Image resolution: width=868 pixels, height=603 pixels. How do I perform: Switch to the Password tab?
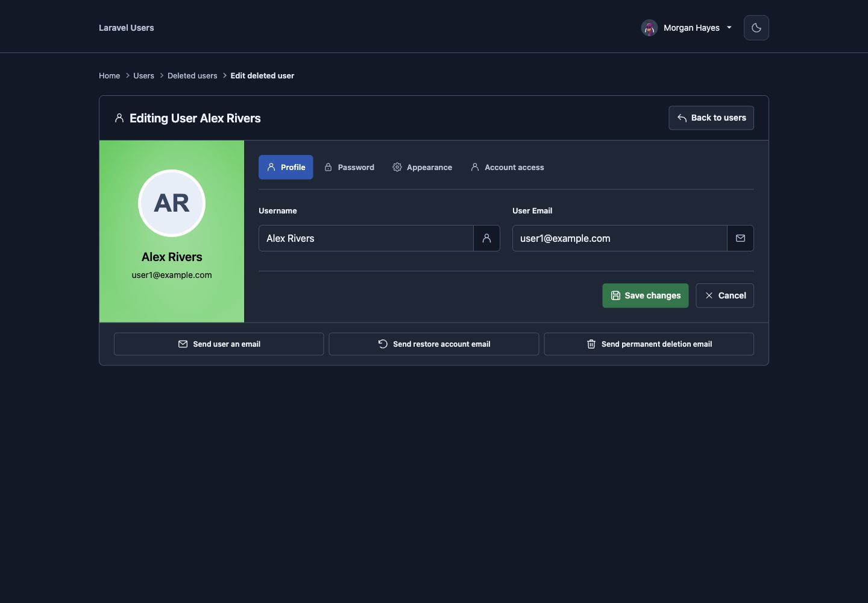click(x=350, y=167)
